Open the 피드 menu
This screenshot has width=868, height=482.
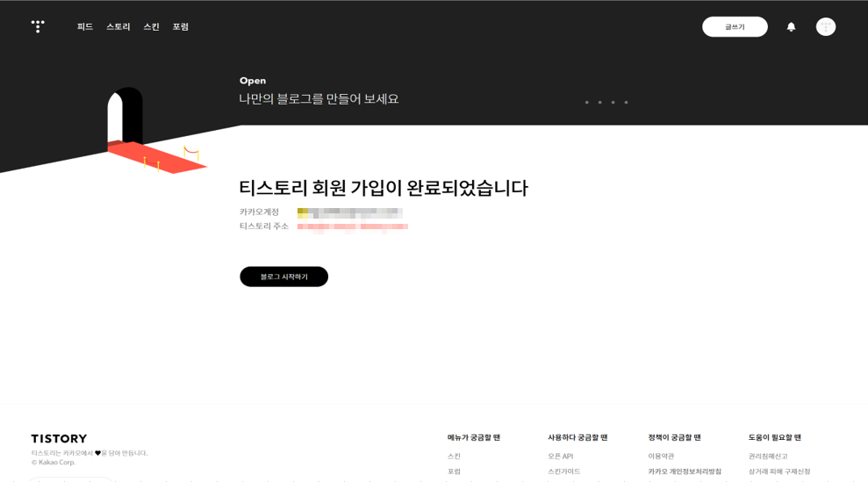click(x=85, y=26)
